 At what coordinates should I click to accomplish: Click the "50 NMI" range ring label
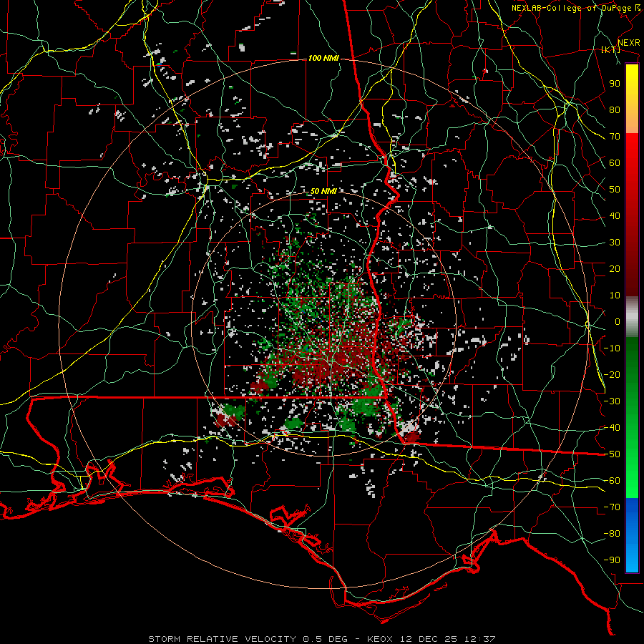323,191
